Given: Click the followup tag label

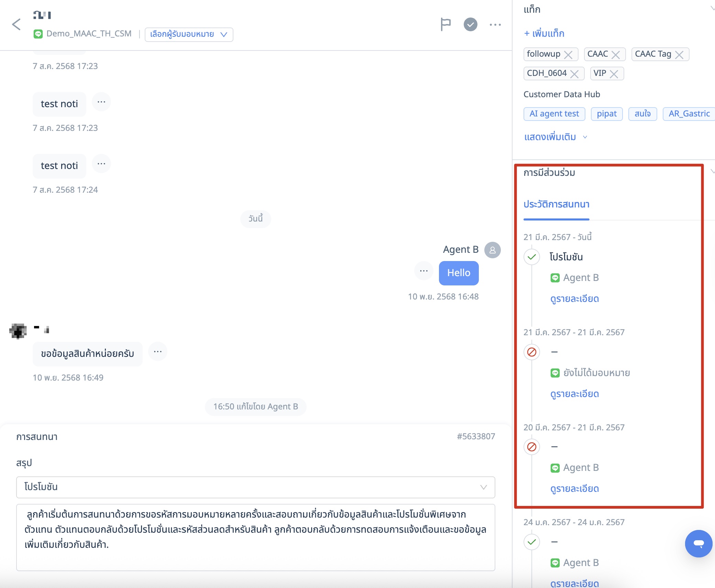Looking at the screenshot, I should [x=543, y=54].
